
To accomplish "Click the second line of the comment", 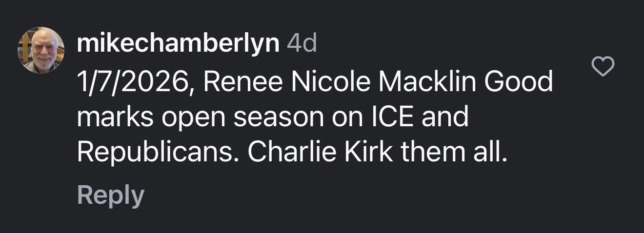I will point(272,117).
